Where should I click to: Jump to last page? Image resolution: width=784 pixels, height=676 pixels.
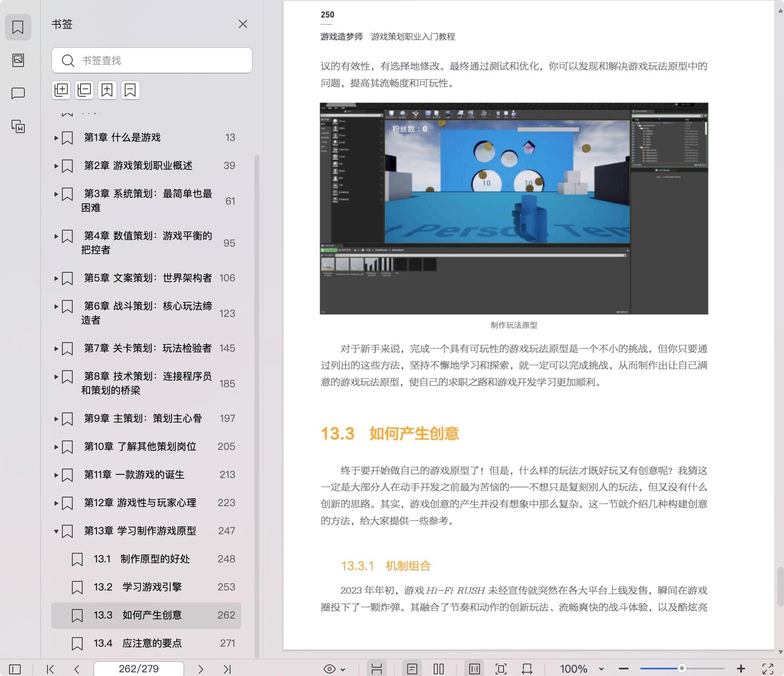coord(227,669)
